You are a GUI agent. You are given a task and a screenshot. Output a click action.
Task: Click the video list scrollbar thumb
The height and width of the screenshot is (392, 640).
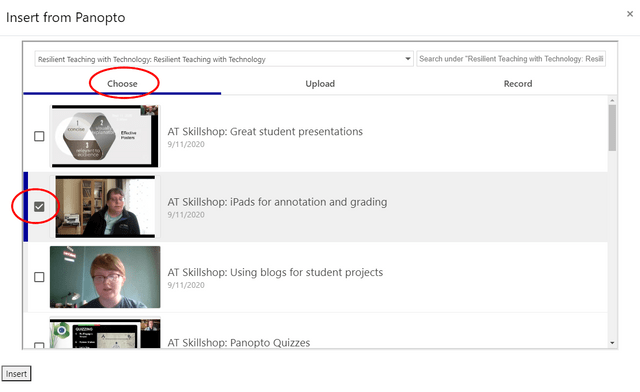click(612, 128)
